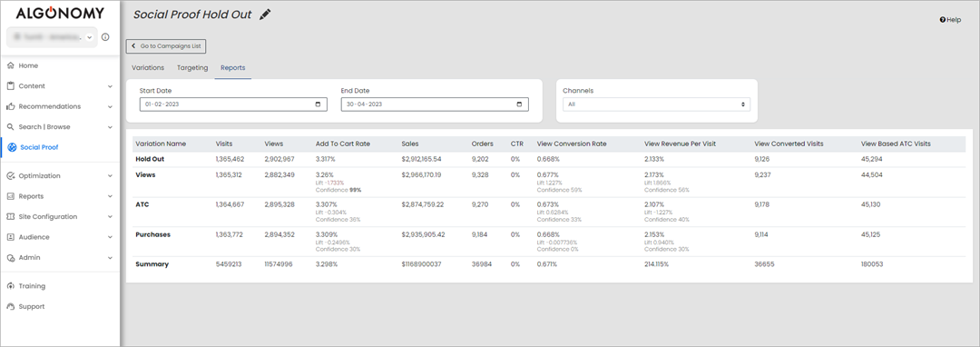The width and height of the screenshot is (980, 347).
Task: Click the info icon next to site selector
Action: point(105,37)
